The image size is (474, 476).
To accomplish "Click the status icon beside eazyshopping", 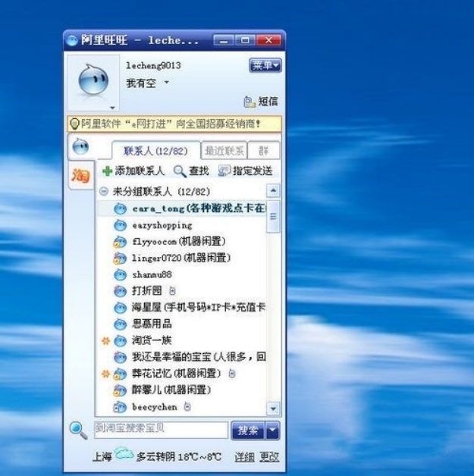I will point(120,225).
